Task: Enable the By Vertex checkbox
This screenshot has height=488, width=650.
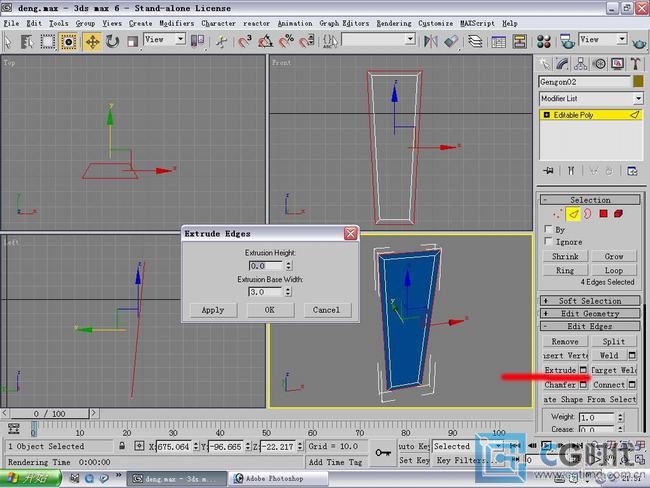Action: point(548,229)
